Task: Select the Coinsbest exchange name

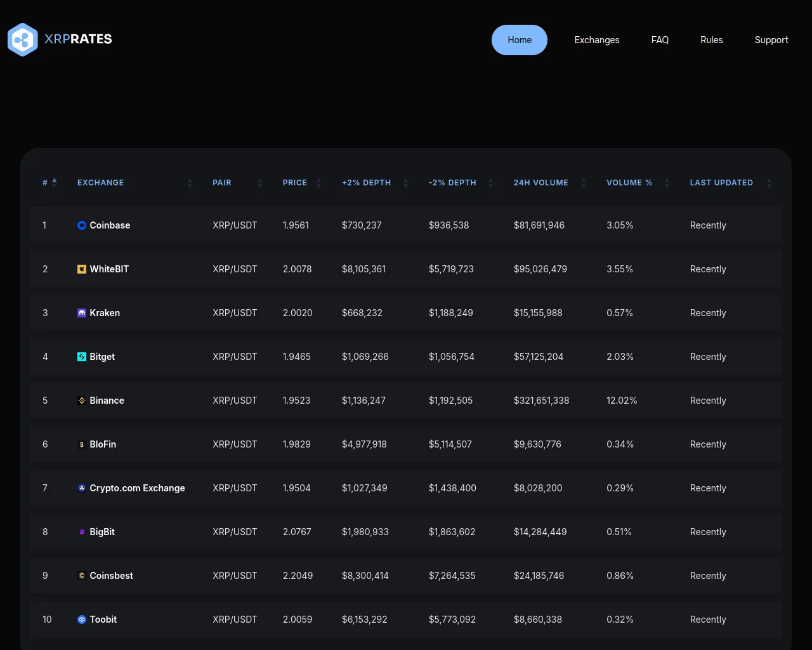Action: click(111, 576)
